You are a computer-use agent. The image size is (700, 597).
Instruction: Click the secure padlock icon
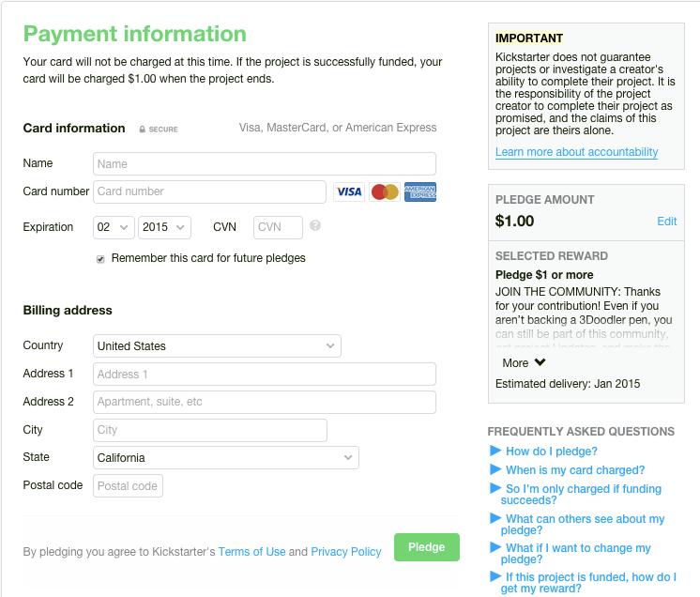142,130
